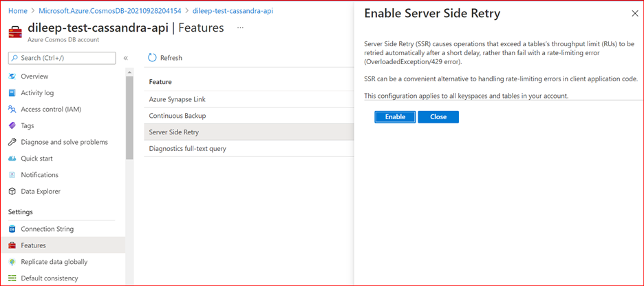Screen dimensions: 644x286
Task: Open Quick start menu item
Action: [37, 159]
